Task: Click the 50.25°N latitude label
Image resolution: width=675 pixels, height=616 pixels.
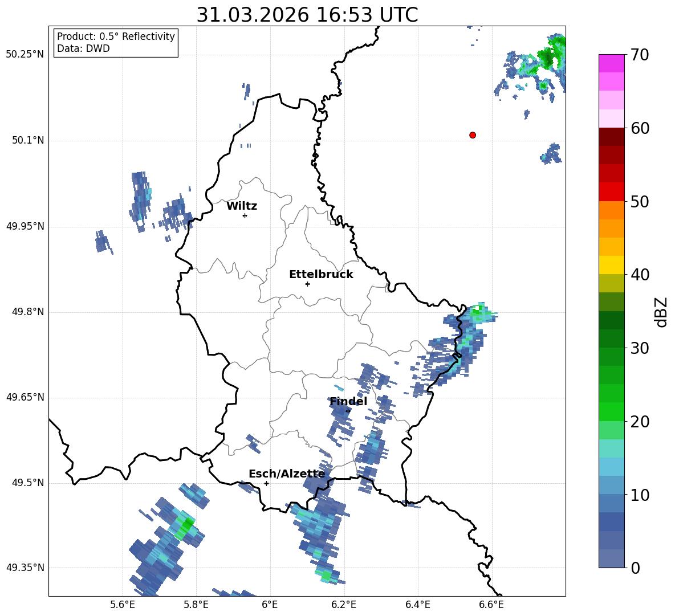Action: coord(25,55)
